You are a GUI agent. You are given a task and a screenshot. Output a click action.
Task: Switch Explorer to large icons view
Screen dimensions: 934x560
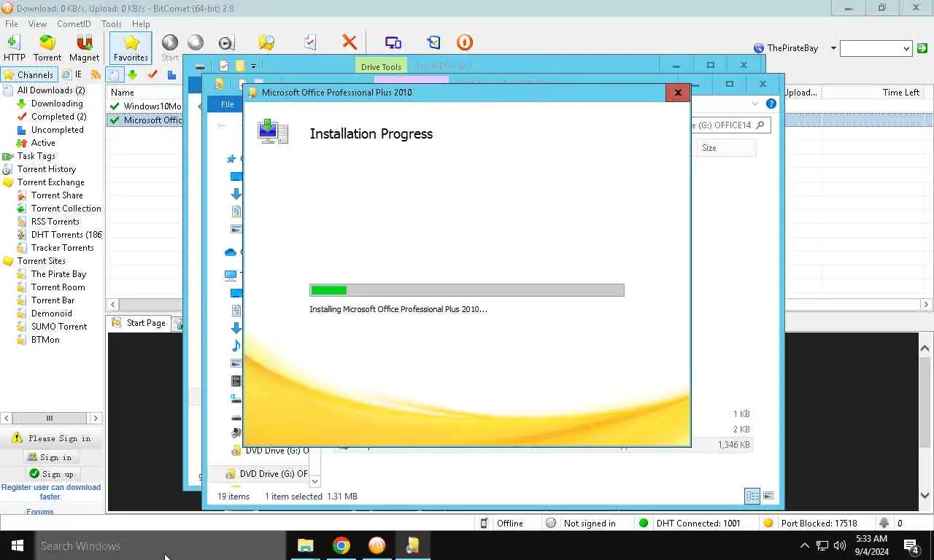tap(768, 496)
